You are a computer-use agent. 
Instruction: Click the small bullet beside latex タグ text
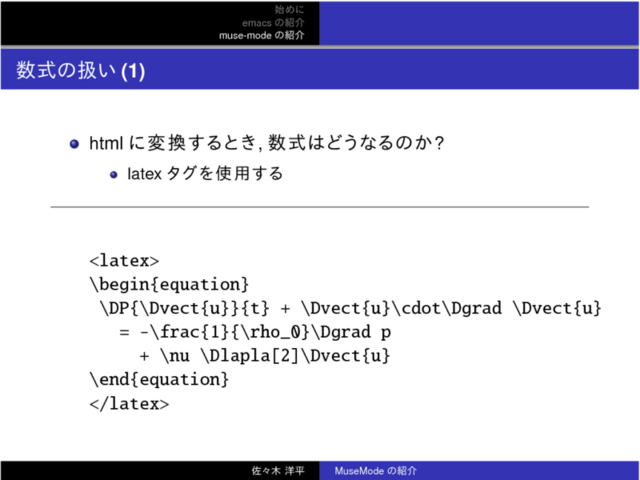click(x=114, y=175)
